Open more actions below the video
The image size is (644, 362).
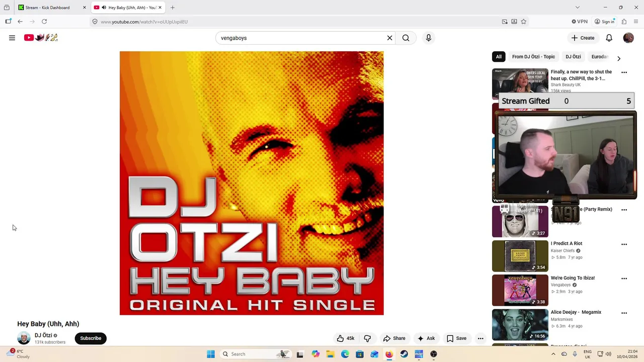tap(480, 338)
